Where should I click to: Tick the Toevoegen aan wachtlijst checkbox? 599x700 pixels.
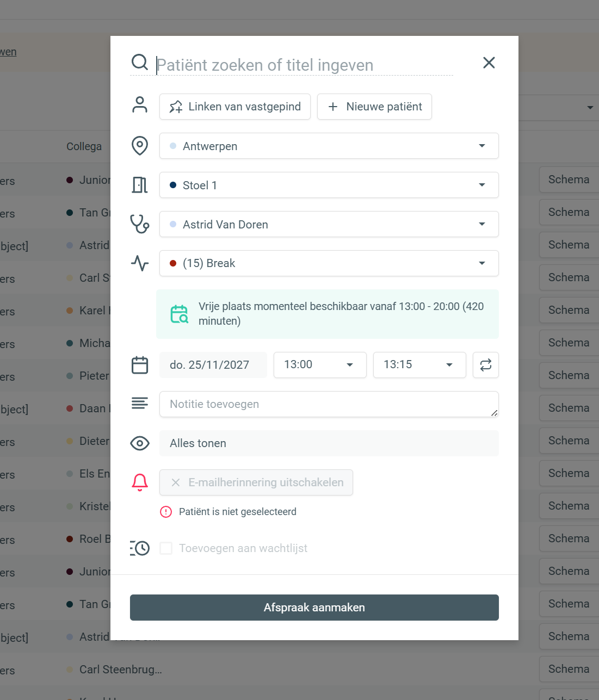point(166,548)
